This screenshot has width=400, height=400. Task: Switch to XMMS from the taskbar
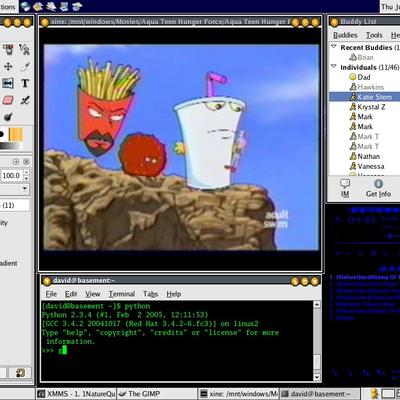coord(76,394)
